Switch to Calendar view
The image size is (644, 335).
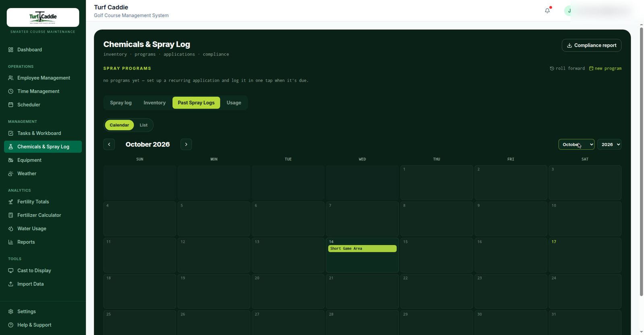119,125
